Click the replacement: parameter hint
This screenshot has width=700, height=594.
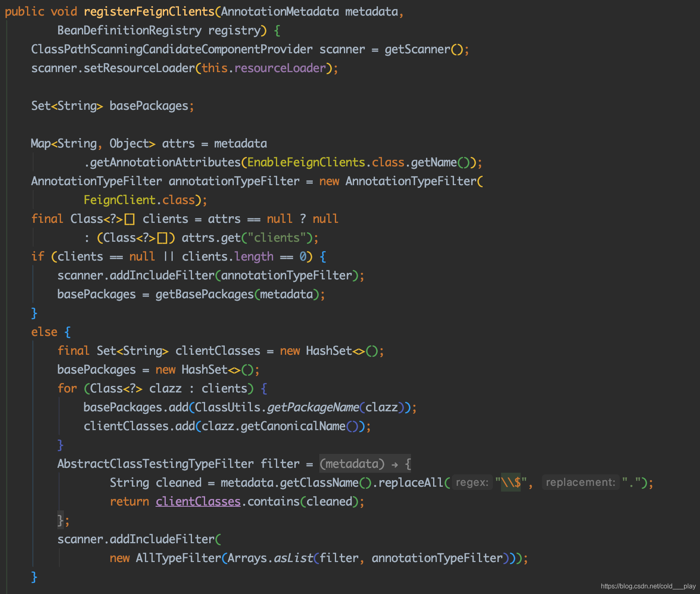(x=580, y=483)
